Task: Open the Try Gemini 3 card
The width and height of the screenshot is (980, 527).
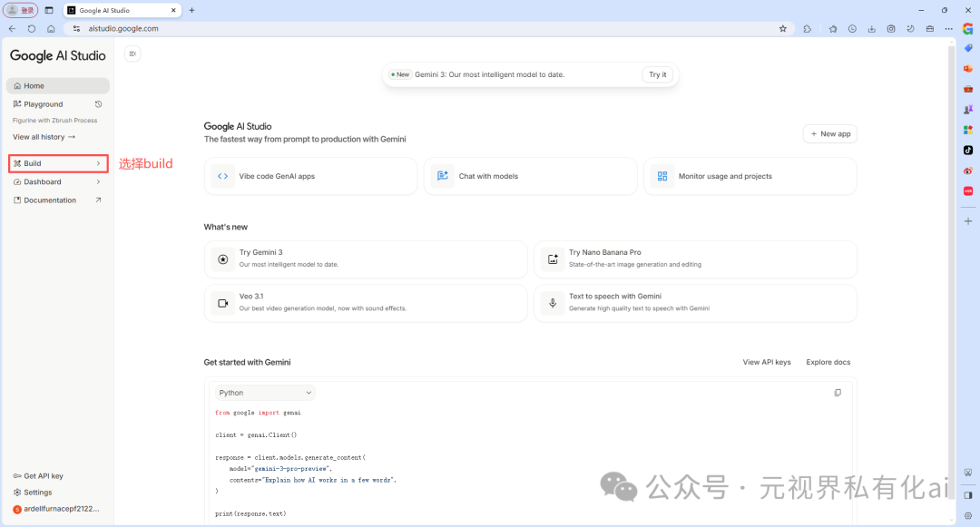Action: [366, 259]
